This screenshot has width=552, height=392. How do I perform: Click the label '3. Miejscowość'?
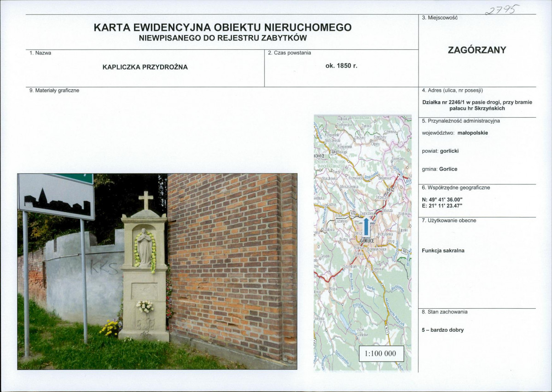[439, 17]
